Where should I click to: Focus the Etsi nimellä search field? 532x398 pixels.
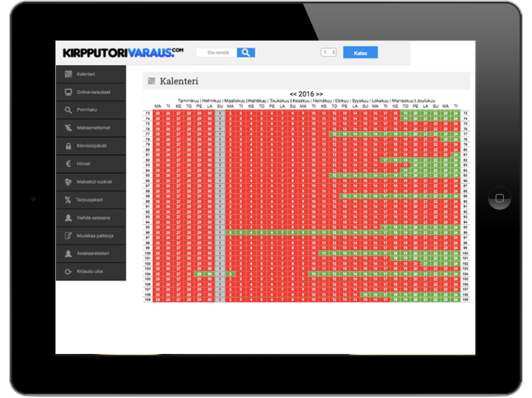pos(216,53)
